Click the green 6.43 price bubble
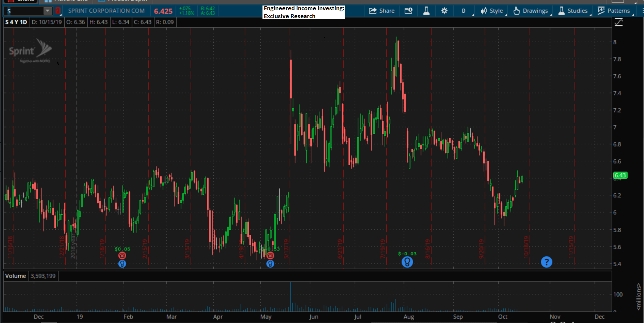644x323 pixels. (620, 175)
